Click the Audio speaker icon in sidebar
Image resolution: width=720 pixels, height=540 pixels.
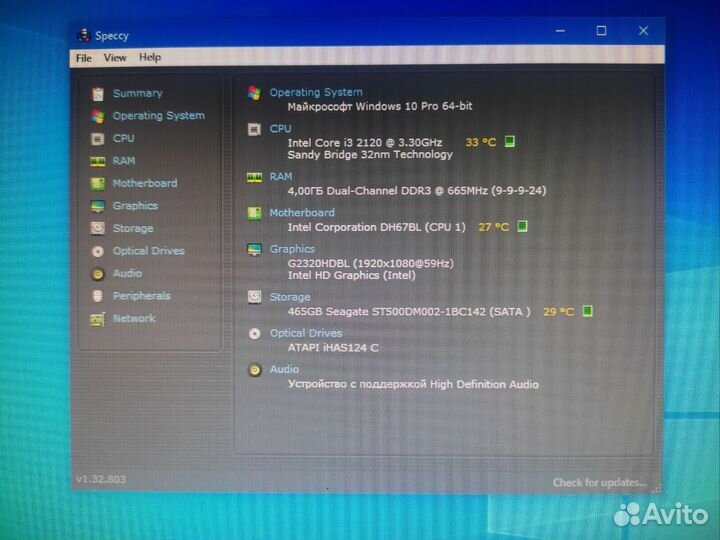point(98,274)
